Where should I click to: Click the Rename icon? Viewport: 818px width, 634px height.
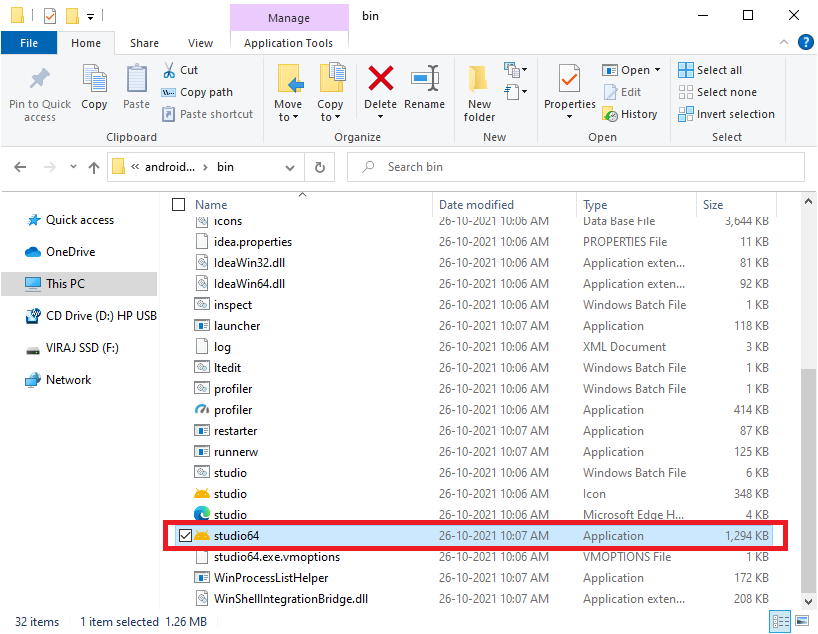[425, 78]
